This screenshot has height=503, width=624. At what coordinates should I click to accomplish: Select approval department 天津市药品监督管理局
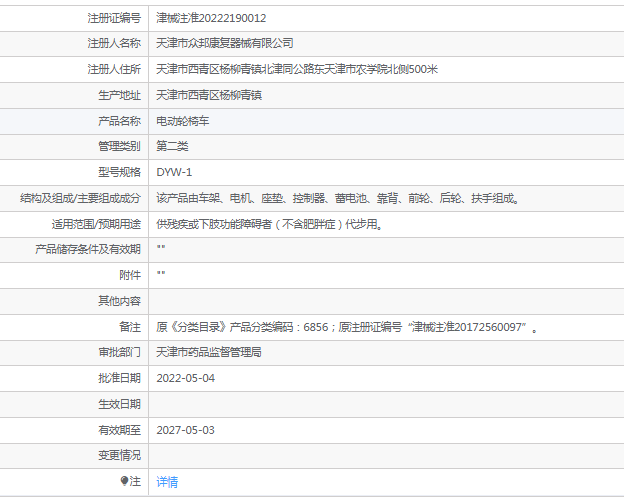point(209,352)
